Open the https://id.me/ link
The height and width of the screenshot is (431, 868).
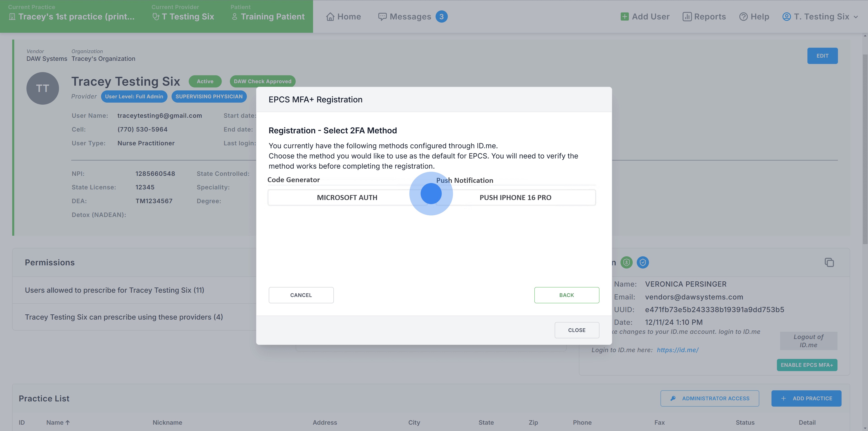tap(677, 350)
